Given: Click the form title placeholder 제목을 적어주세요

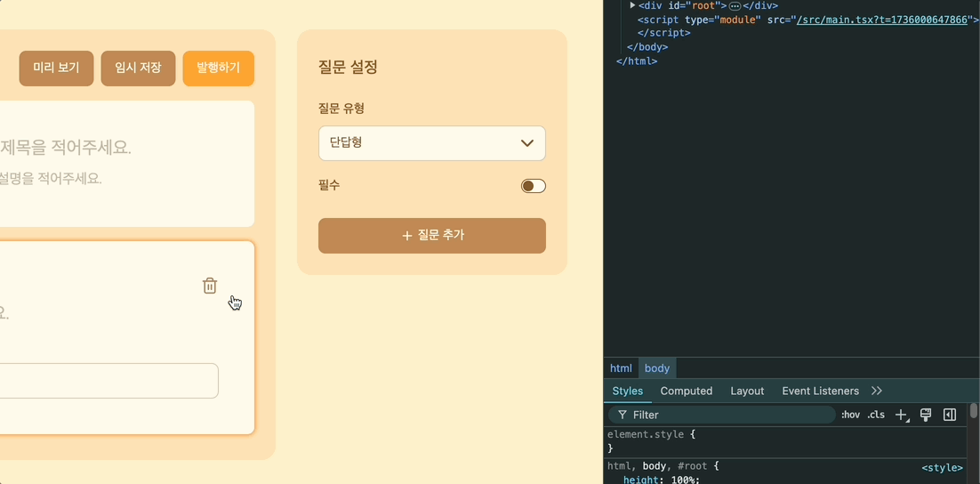Looking at the screenshot, I should (x=66, y=148).
